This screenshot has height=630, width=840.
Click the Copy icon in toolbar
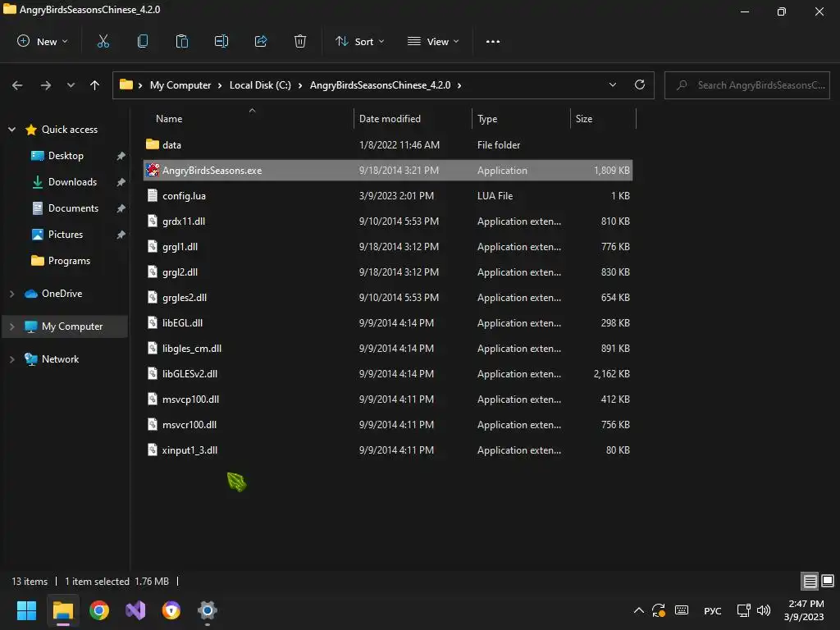[143, 41]
